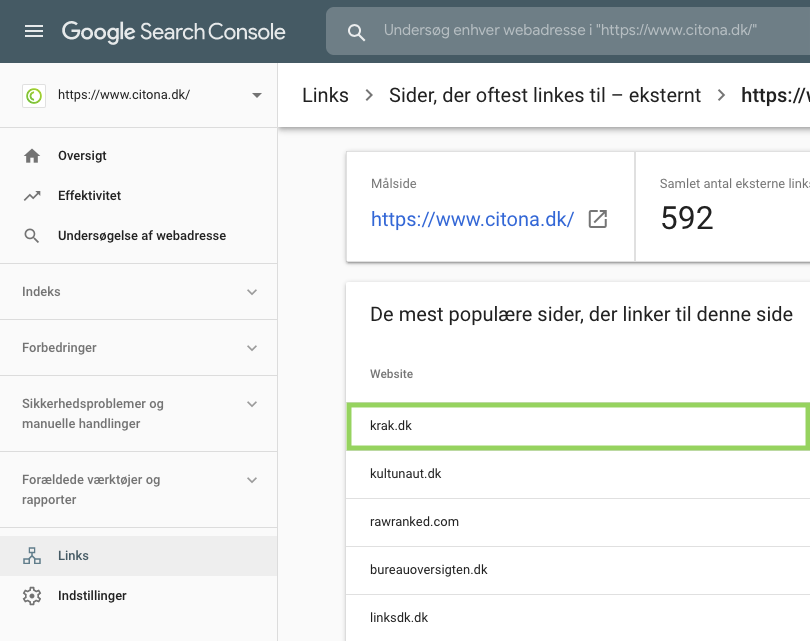Click the Målside label

[x=394, y=184]
